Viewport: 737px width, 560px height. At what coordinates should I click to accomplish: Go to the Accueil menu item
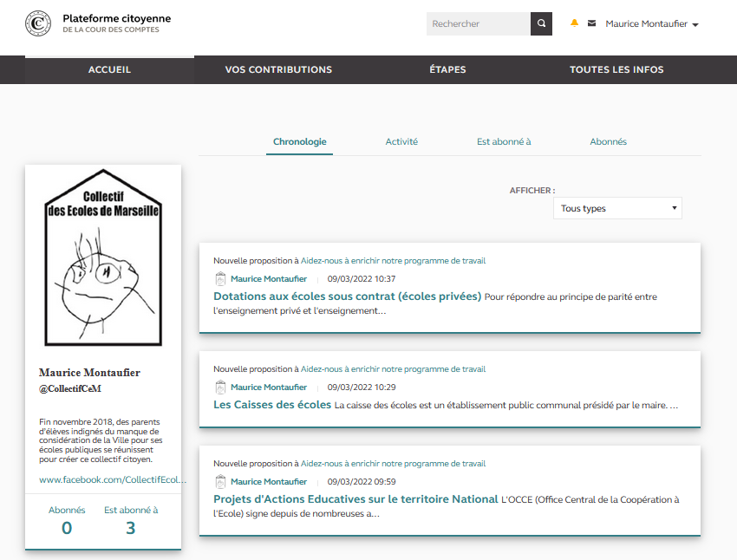pyautogui.click(x=109, y=69)
